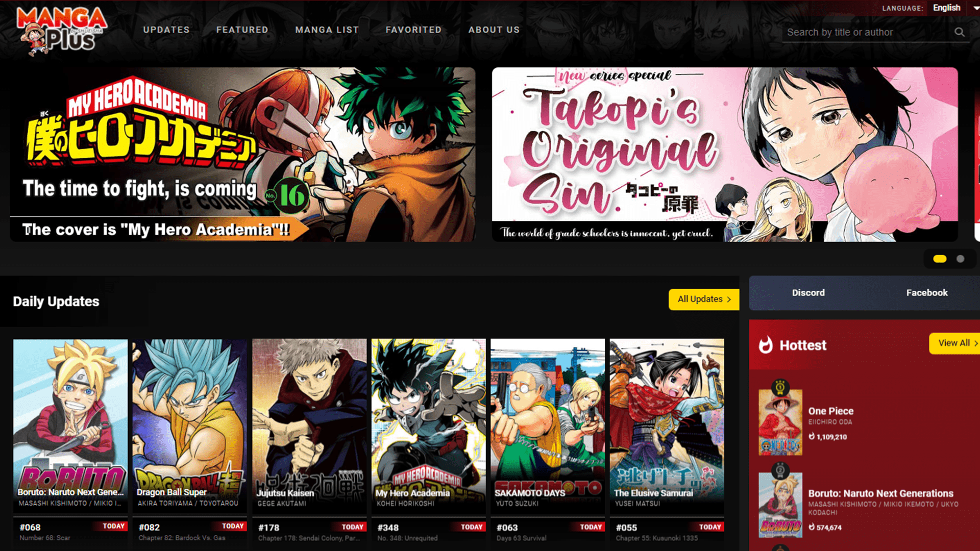This screenshot has height=551, width=980.
Task: Click Boruto: Naruto Next Generations title in Hottest
Action: click(880, 493)
